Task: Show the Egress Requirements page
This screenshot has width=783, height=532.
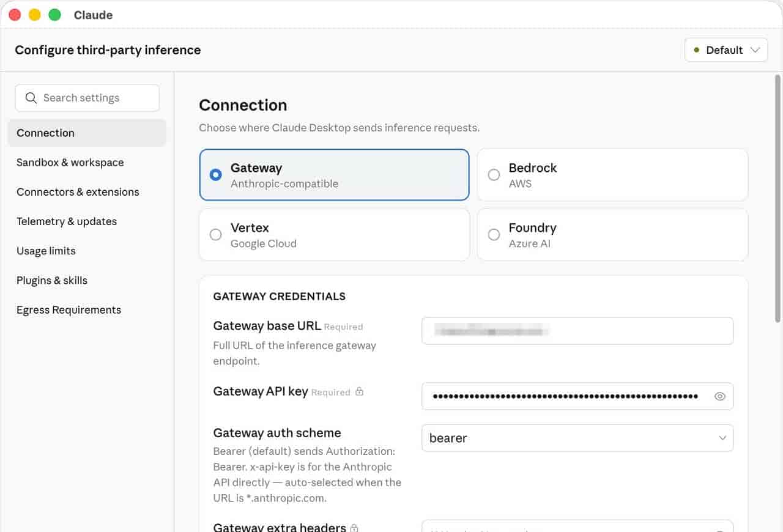Action: 87,310
